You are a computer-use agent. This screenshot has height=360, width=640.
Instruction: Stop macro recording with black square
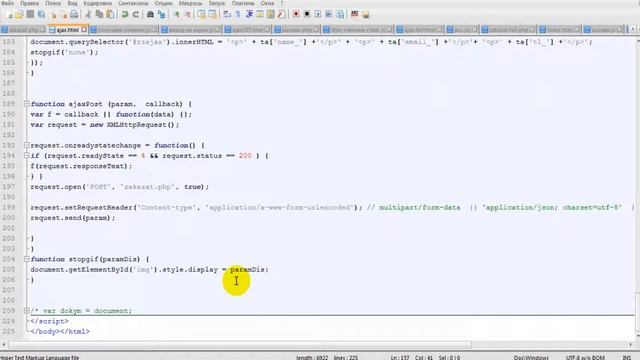(307, 15)
